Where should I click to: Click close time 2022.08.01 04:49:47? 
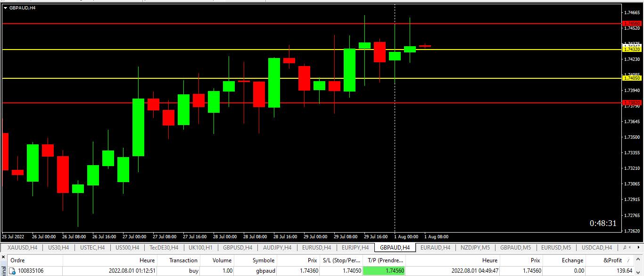point(475,271)
